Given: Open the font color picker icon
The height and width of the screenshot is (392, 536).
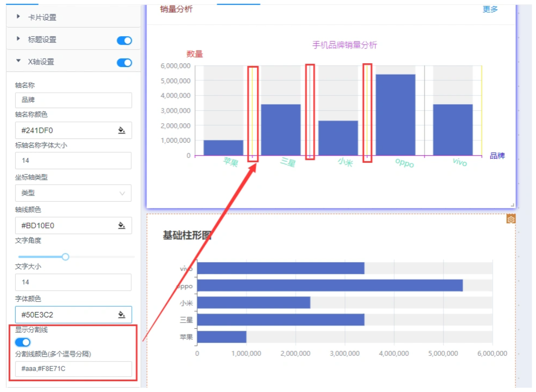Looking at the screenshot, I should (x=121, y=314).
